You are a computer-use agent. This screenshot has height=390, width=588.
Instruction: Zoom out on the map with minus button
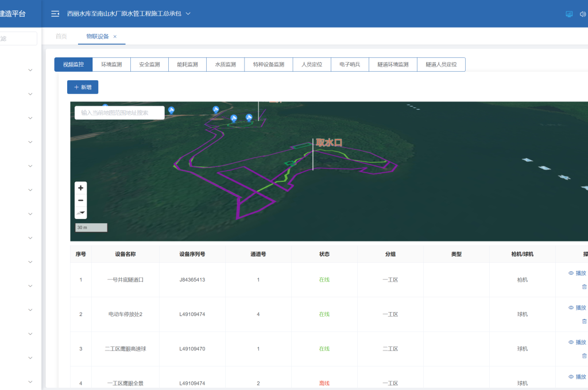(81, 200)
